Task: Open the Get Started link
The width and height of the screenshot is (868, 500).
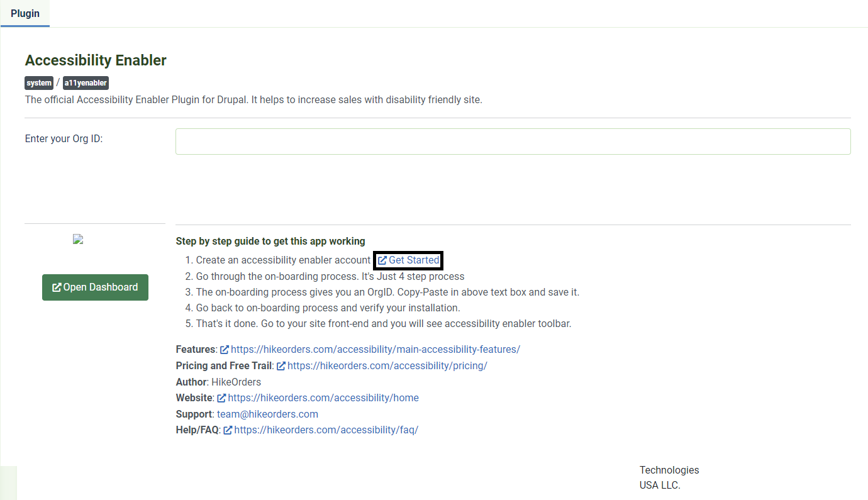Action: tap(408, 260)
